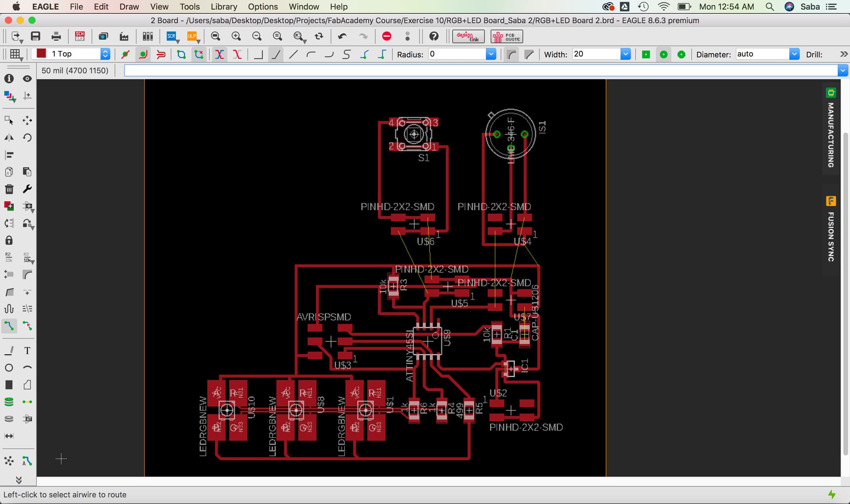Image resolution: width=850 pixels, height=504 pixels.
Task: Expand the command line history dropdown
Action: click(843, 70)
